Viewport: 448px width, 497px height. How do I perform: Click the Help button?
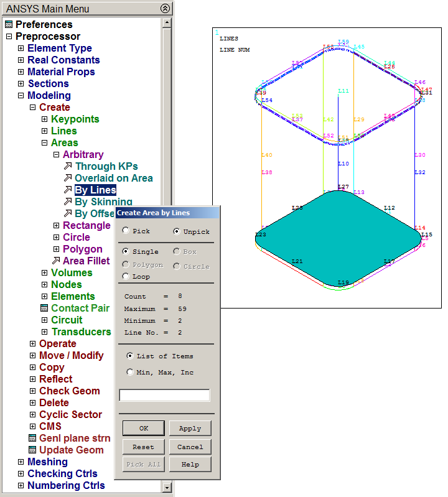pyautogui.click(x=190, y=465)
